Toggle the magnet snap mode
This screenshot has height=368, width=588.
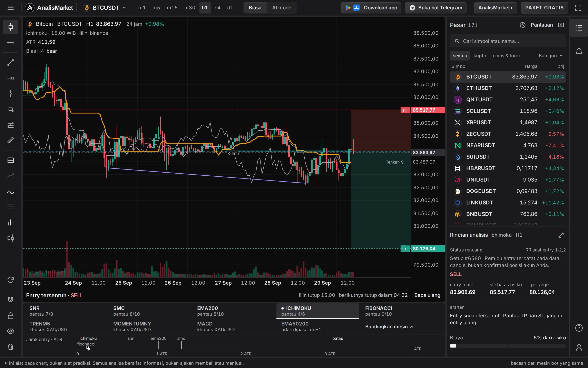point(10,300)
